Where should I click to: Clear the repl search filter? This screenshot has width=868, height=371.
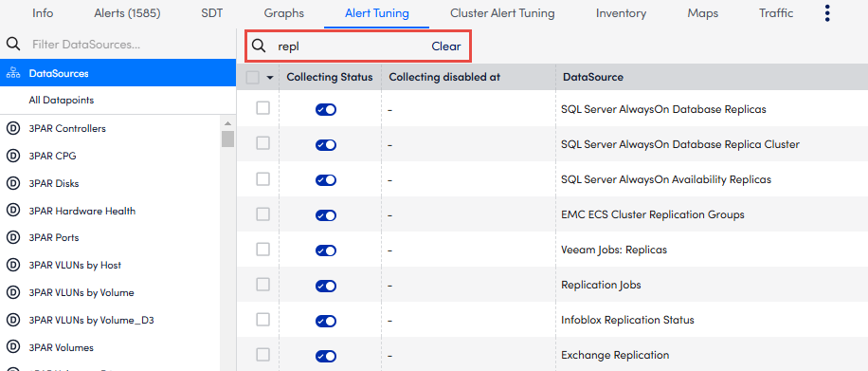coord(445,46)
